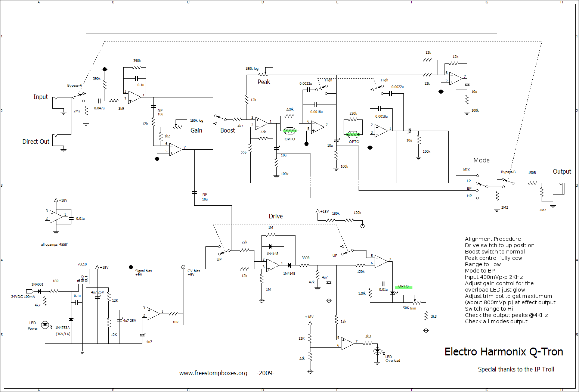Click the Electro Harmonix Q-Tron title

pyautogui.click(x=504, y=352)
